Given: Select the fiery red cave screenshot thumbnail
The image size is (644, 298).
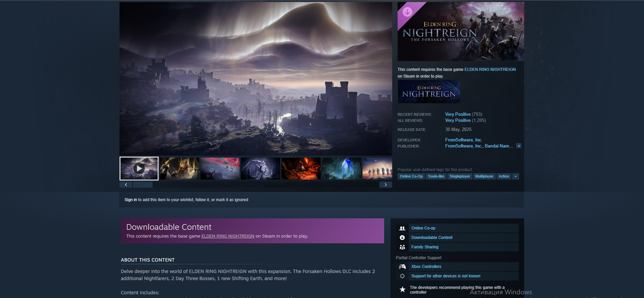Looking at the screenshot, I should click(301, 168).
